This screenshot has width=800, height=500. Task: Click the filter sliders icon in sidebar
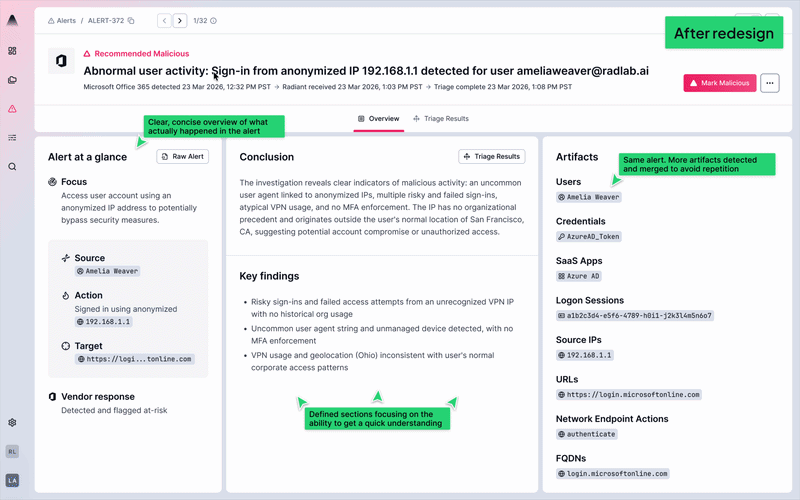coord(12,138)
